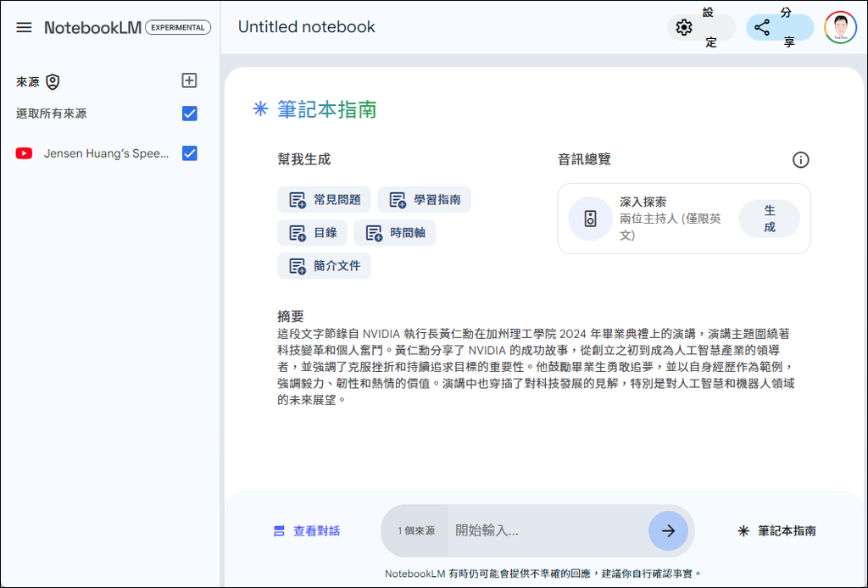Click the 摘要 summary heading
The height and width of the screenshot is (588, 868).
point(291,316)
